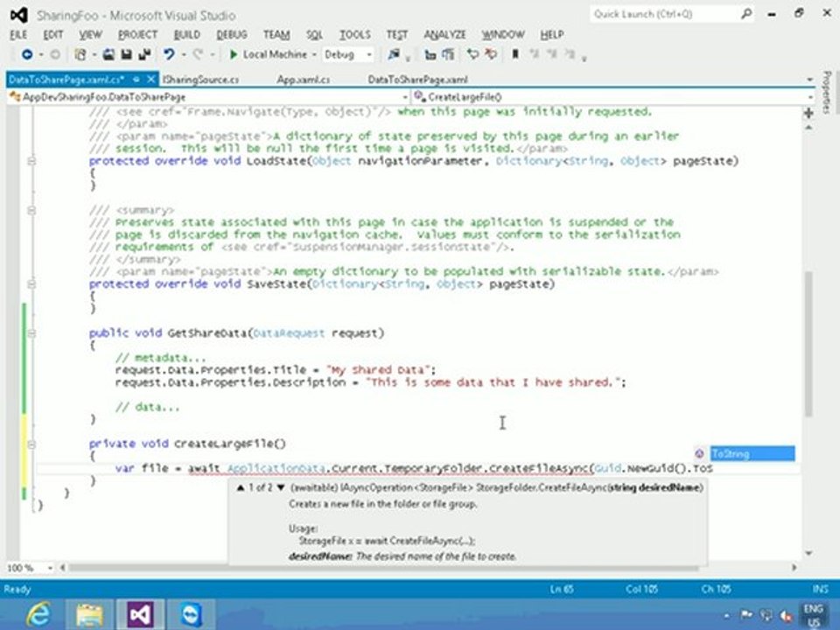This screenshot has height=630, width=840.
Task: Open the Undo history dropdown arrow
Action: tap(183, 54)
